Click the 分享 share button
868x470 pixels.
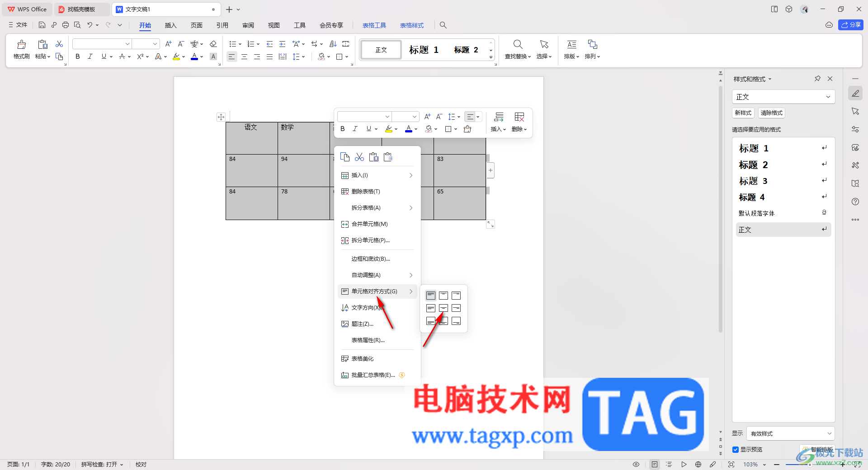850,25
